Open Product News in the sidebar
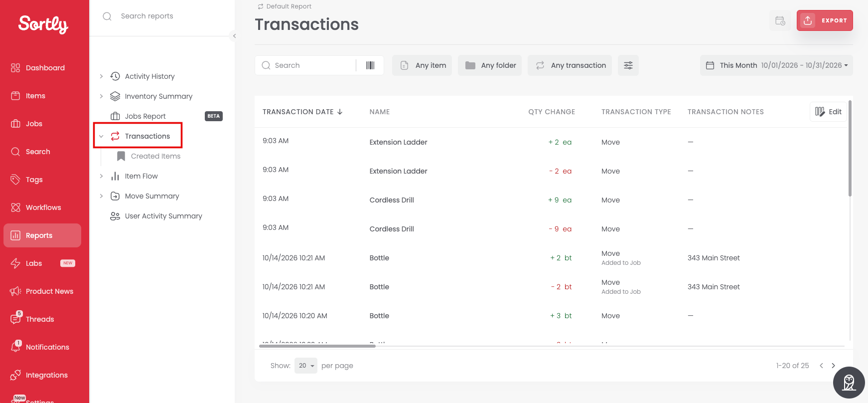Screen dimensions: 868x403 click(x=42, y=291)
